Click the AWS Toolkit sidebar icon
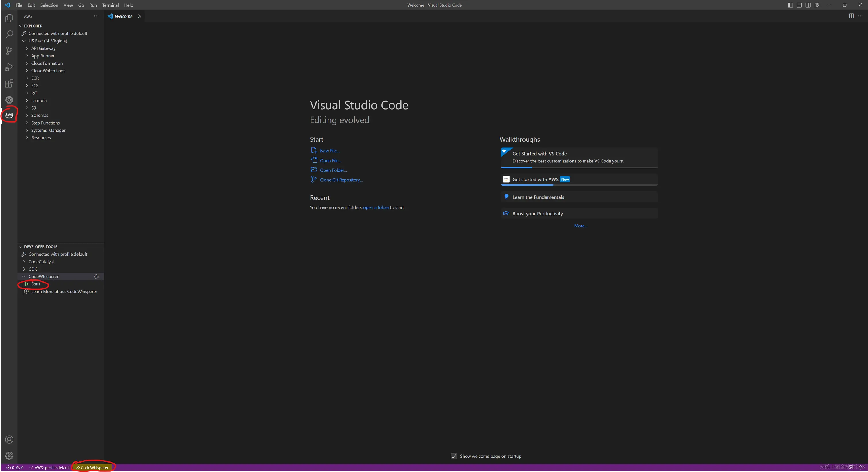This screenshot has width=868, height=472. tap(9, 115)
